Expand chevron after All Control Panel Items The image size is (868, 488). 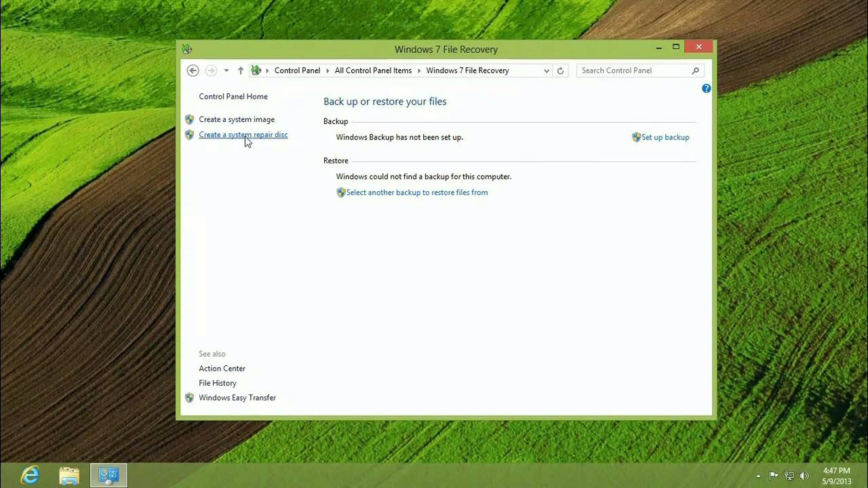coord(419,70)
